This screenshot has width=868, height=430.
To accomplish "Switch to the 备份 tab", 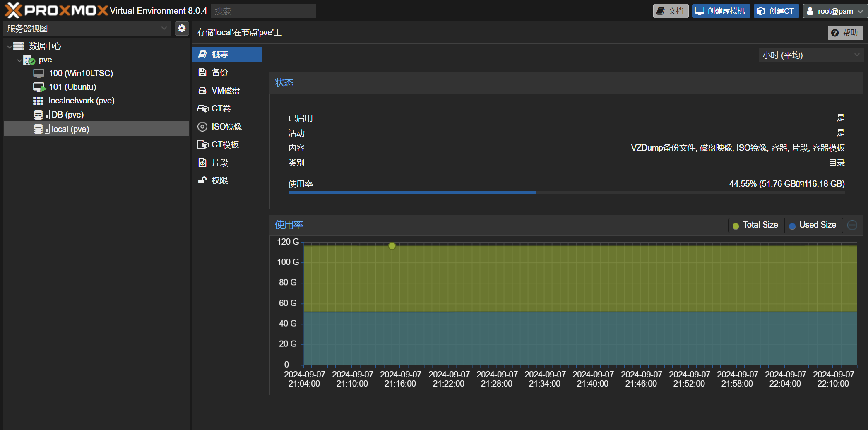I will tap(219, 72).
